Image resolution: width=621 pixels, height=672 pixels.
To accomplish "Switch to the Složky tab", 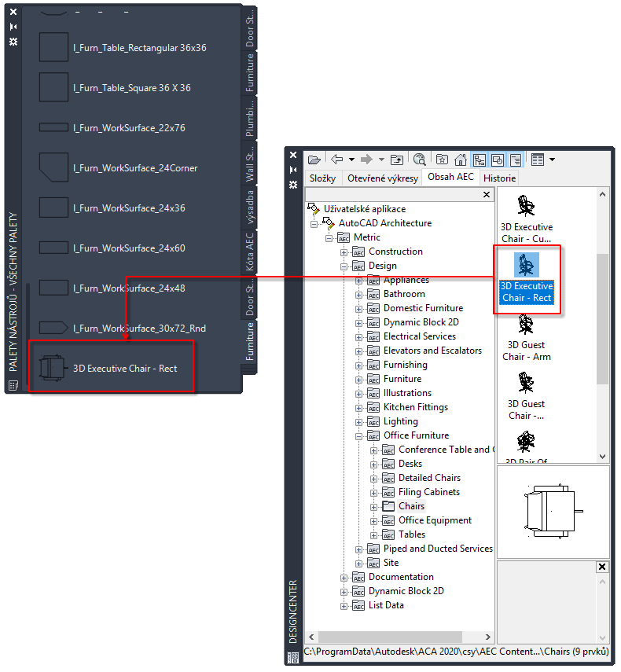I will point(323,178).
